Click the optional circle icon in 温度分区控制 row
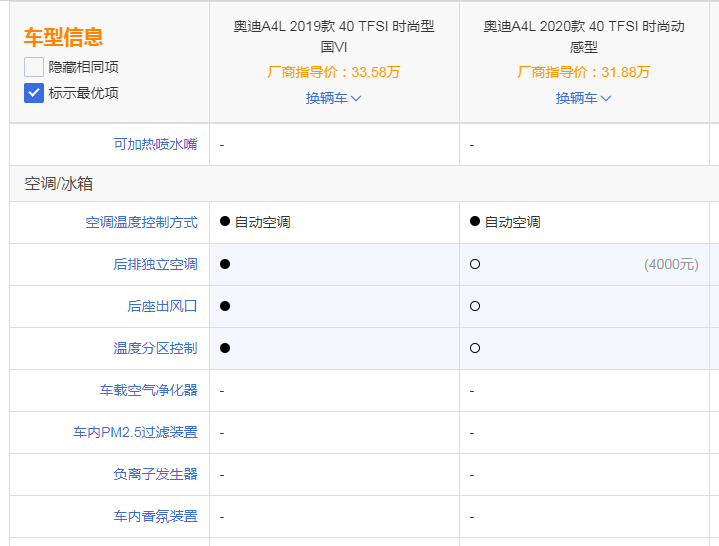The height and width of the screenshot is (546, 719). (475, 348)
